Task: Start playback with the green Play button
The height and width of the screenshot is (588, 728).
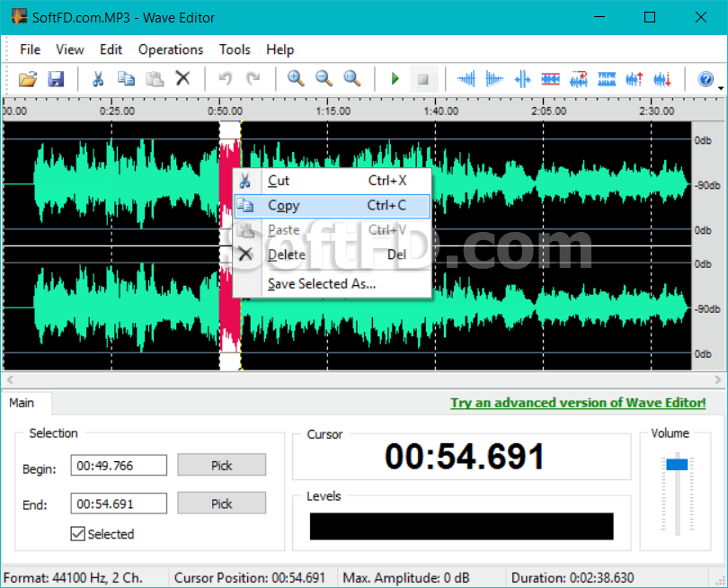Action: click(x=395, y=79)
